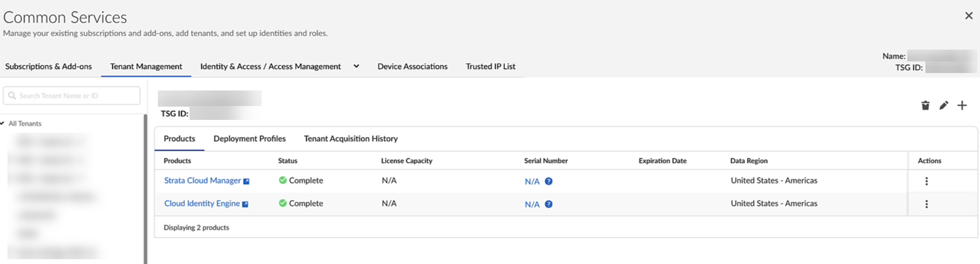Click the edit tenant pencil icon
The width and height of the screenshot is (980, 264).
[944, 105]
